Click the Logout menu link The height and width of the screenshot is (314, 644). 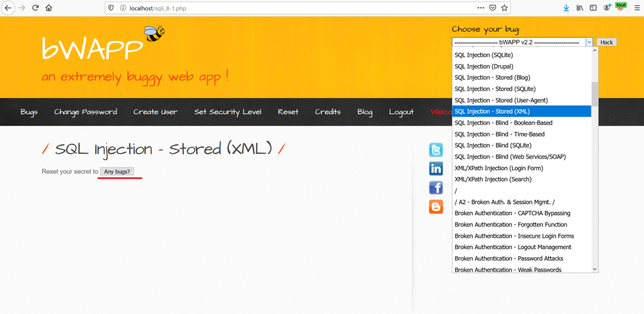tap(401, 112)
